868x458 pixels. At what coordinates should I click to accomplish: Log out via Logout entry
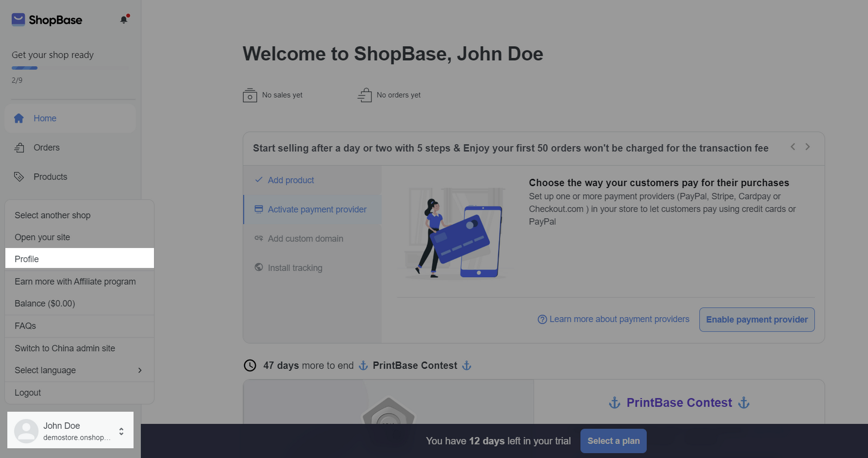[80, 393]
